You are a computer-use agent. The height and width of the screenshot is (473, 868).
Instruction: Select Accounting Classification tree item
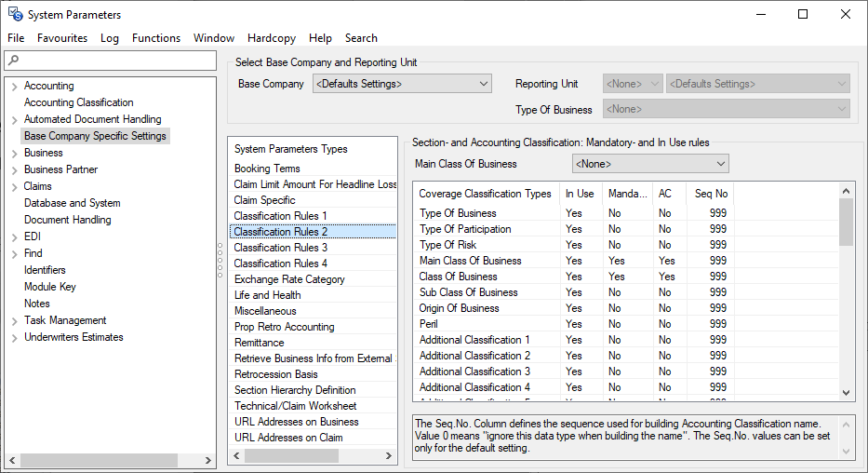78,102
